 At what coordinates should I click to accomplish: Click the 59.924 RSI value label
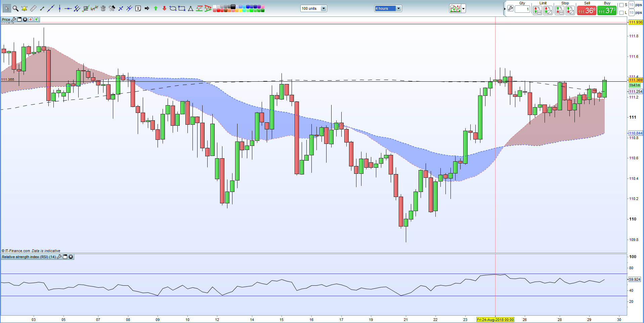tap(635, 279)
